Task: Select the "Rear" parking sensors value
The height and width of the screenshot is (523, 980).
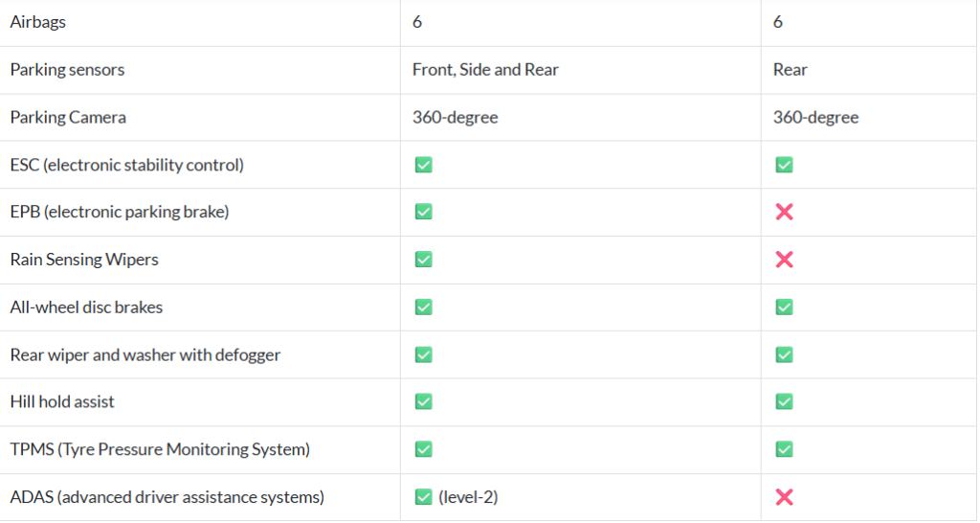Action: click(791, 70)
